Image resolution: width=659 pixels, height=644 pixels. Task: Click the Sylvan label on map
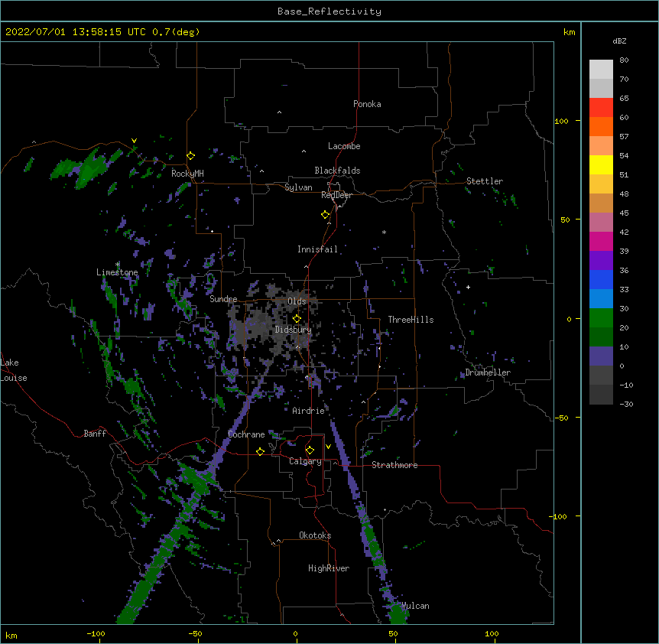(298, 187)
